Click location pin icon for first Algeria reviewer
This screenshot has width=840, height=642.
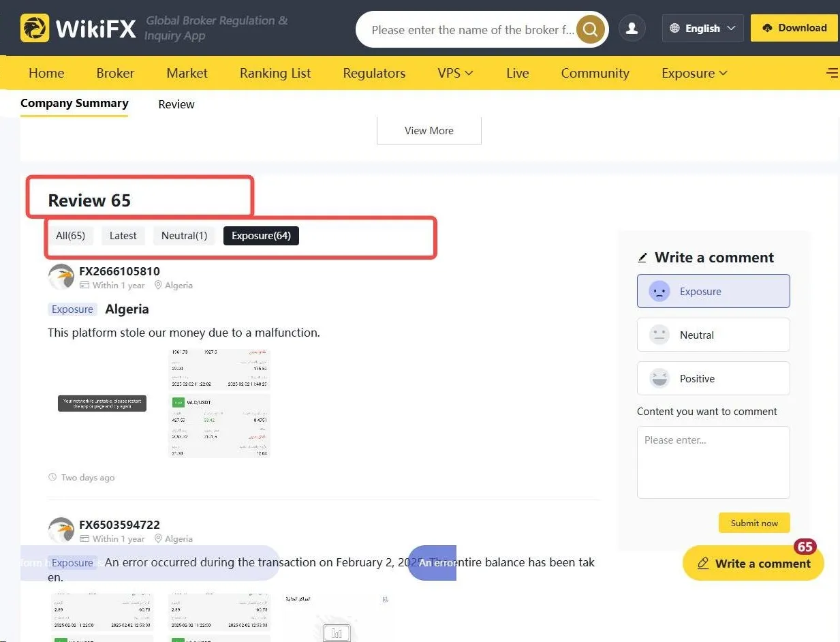coord(158,286)
